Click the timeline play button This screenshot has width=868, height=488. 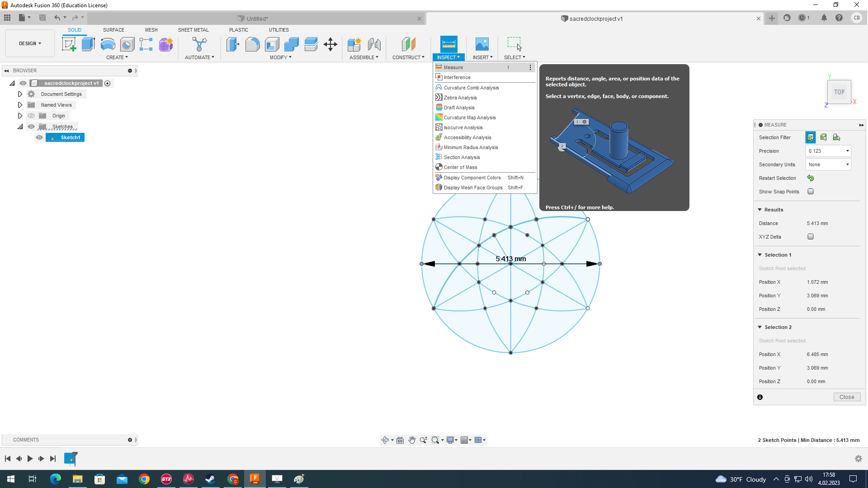point(30,459)
